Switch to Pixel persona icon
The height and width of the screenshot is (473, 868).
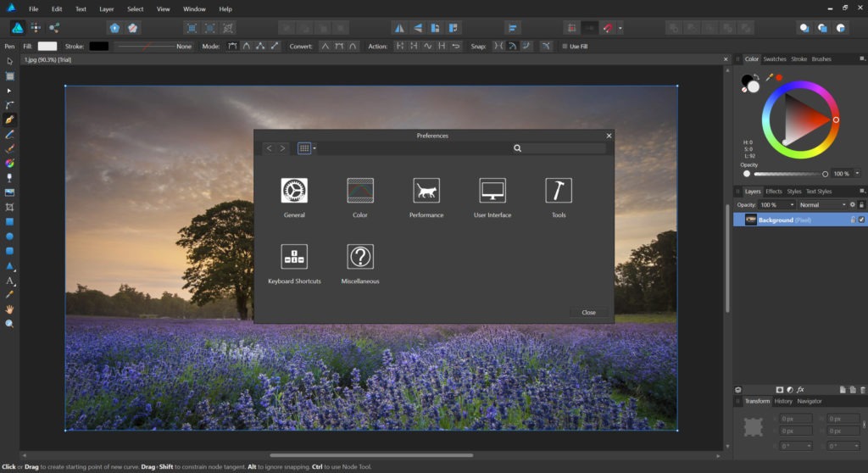(36, 28)
